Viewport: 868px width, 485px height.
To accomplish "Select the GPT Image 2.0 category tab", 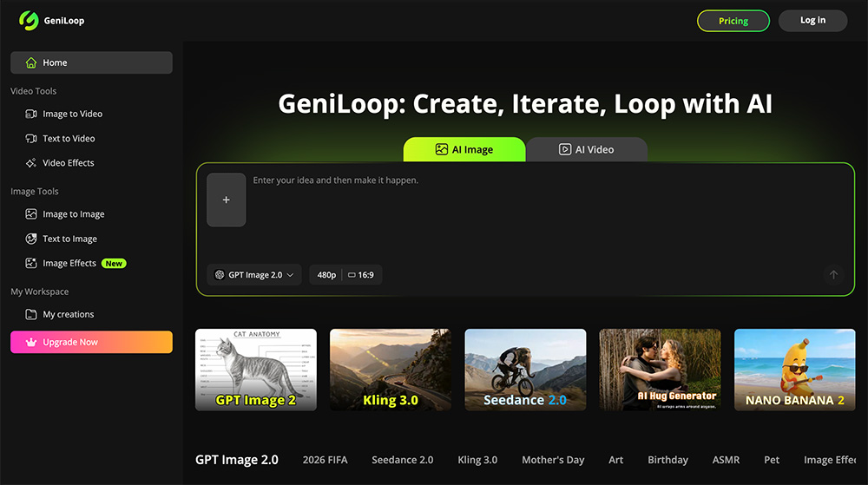I will [237, 460].
